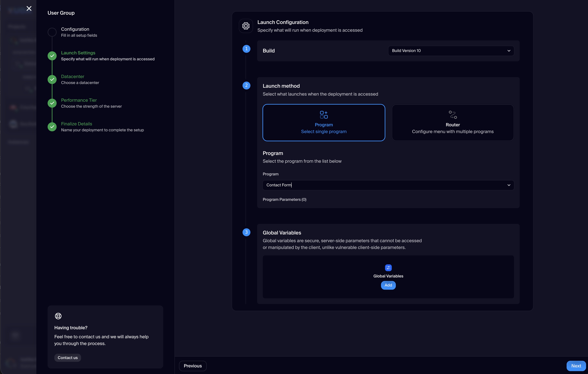Click the green checkmark for Finalize Details
This screenshot has width=588, height=374.
coord(52,127)
